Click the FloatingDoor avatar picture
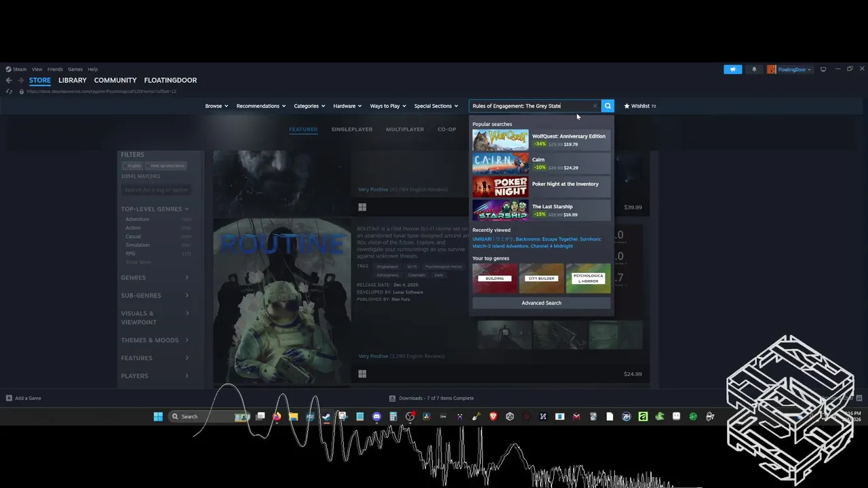The image size is (868, 488). 772,69
